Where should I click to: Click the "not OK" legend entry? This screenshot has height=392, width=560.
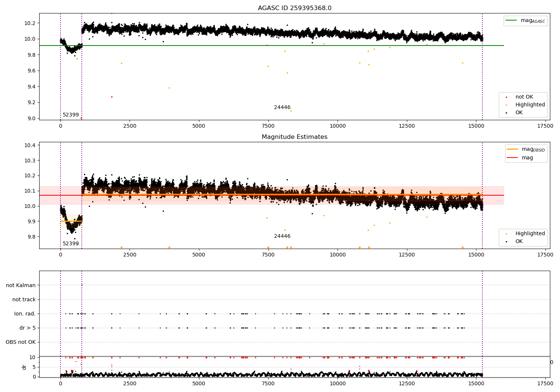coord(524,97)
